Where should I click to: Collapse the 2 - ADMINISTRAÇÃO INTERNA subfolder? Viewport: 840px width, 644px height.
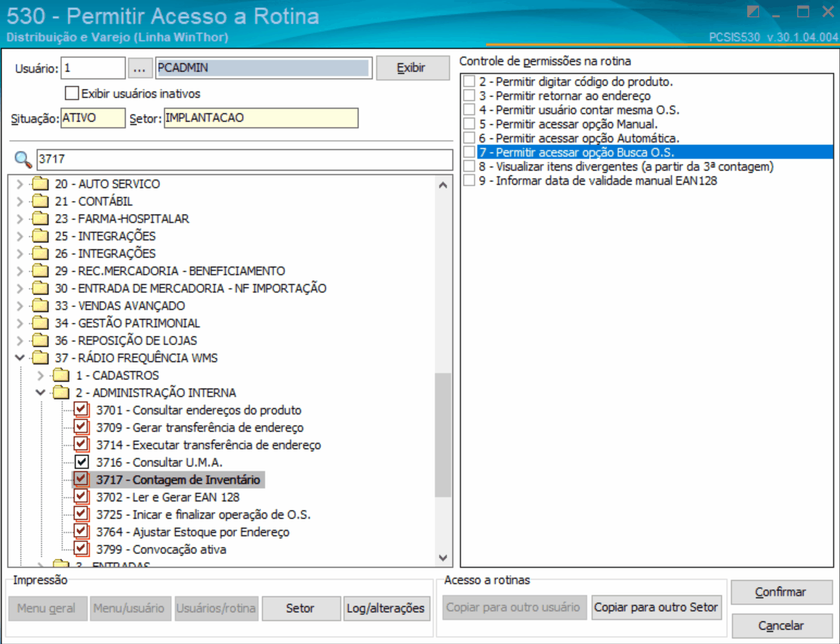(40, 393)
